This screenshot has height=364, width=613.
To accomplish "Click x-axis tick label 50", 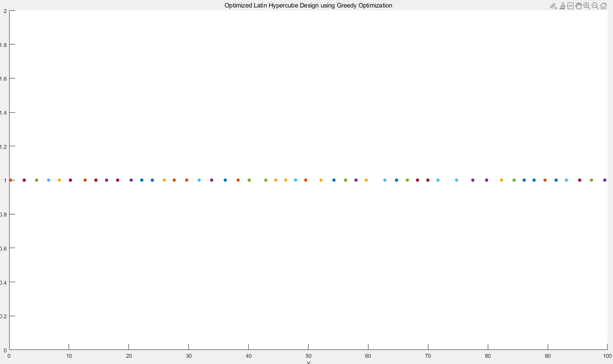I will tap(309, 356).
